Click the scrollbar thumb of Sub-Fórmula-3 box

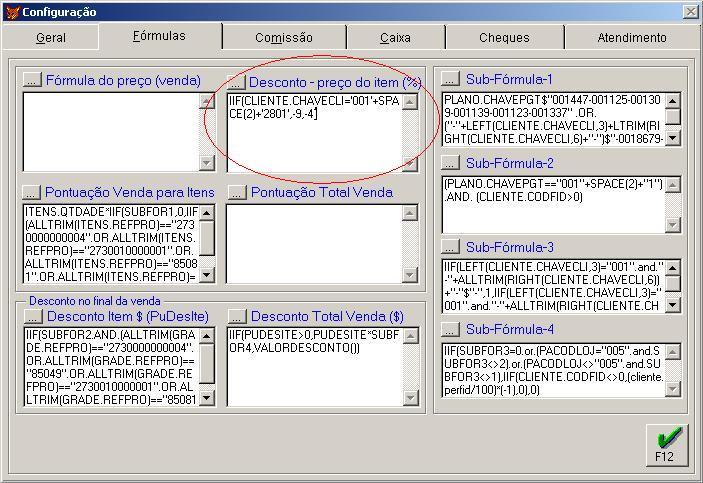click(x=673, y=283)
